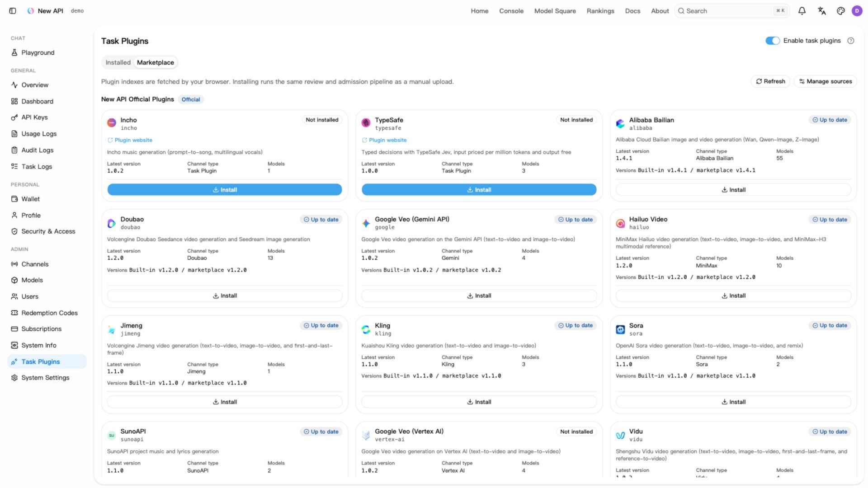Open Channels in the sidebar
The height and width of the screenshot is (488, 868).
[47, 264]
